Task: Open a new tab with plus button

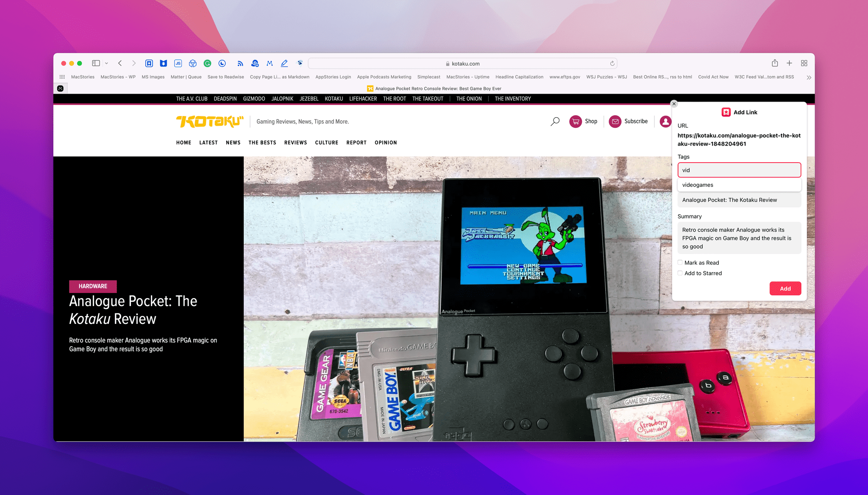Action: tap(789, 63)
